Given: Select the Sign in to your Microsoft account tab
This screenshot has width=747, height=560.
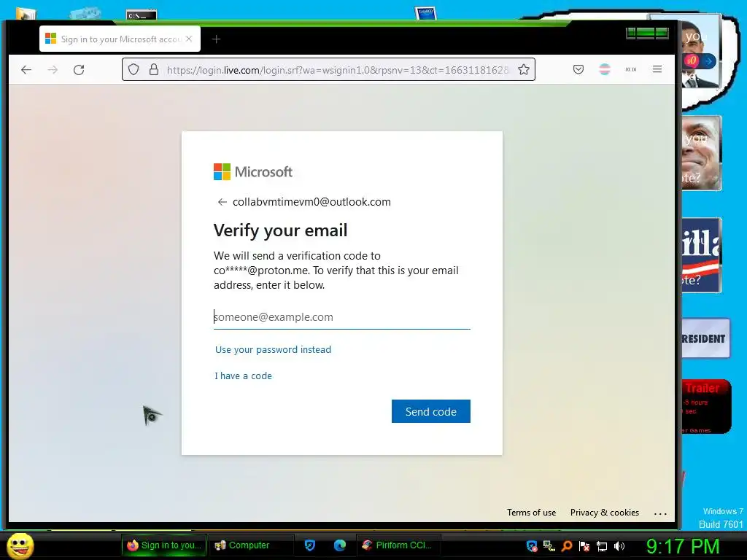Looking at the screenshot, I should (120, 39).
